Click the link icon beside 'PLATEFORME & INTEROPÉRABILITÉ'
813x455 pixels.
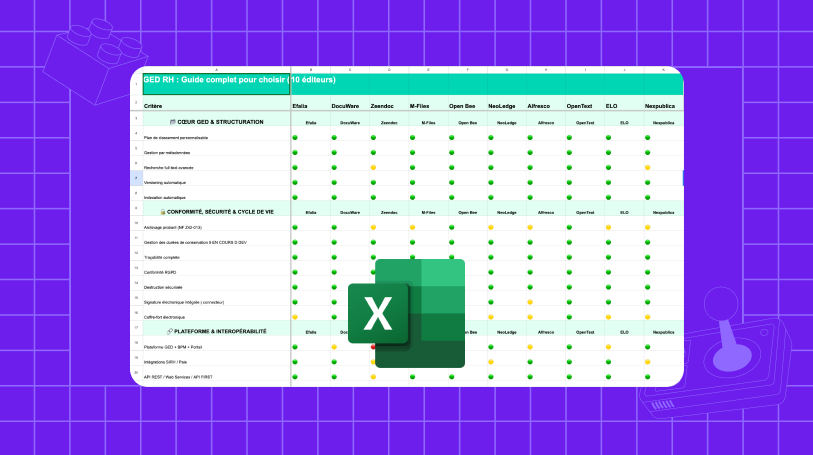170,331
